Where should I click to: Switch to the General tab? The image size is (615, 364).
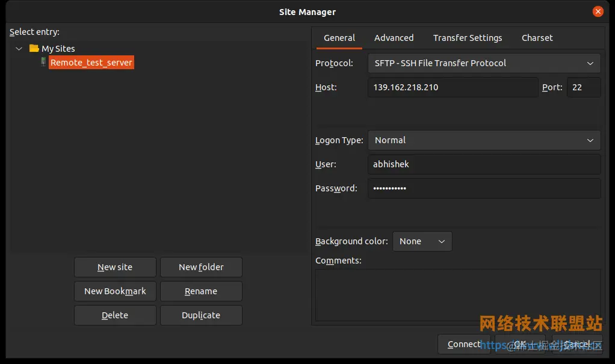click(x=339, y=38)
